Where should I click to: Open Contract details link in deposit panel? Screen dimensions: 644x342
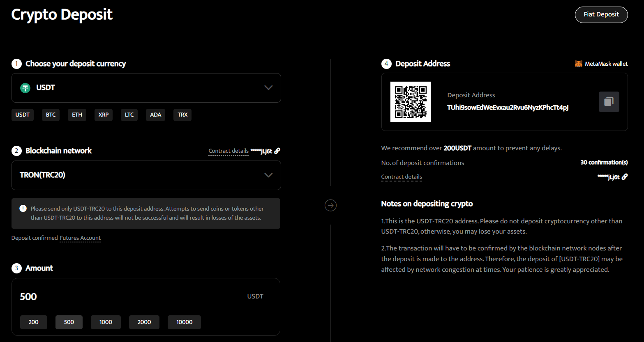point(402,177)
